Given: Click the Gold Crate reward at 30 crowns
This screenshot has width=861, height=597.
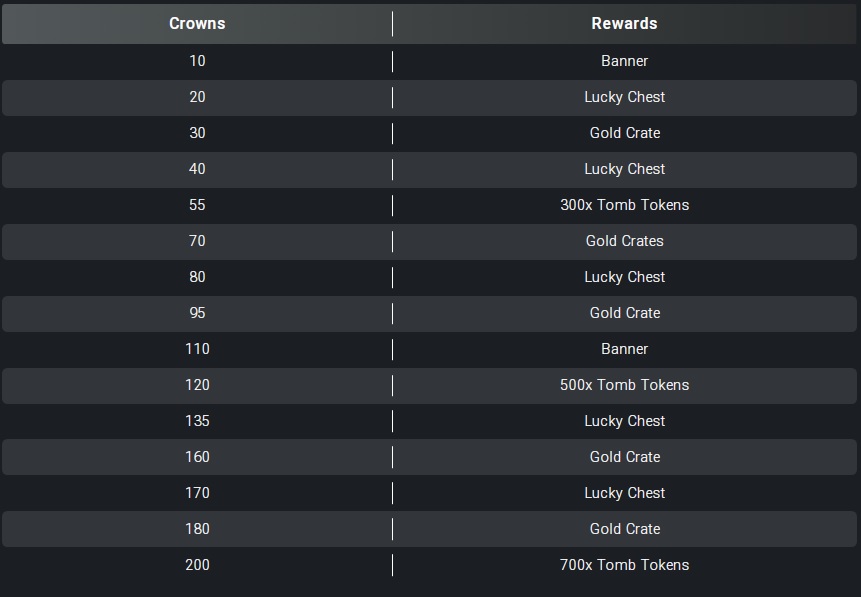Looking at the screenshot, I should 624,133.
